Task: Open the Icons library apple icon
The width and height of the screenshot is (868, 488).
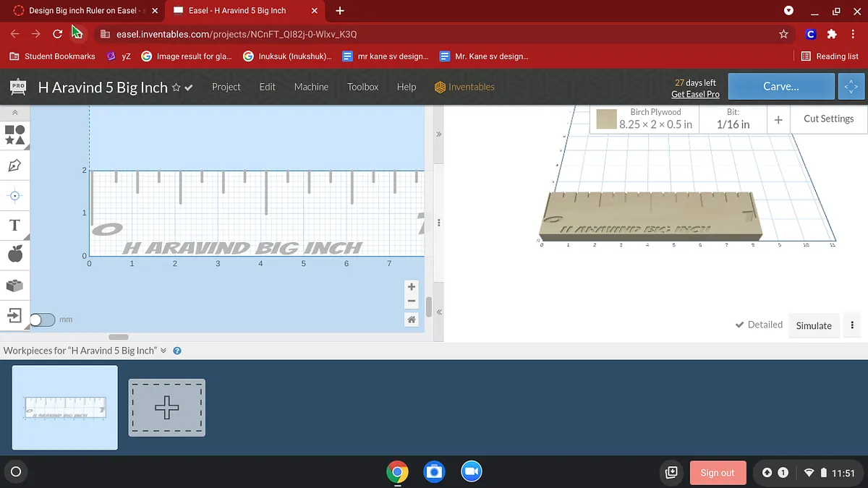Action: click(x=14, y=254)
